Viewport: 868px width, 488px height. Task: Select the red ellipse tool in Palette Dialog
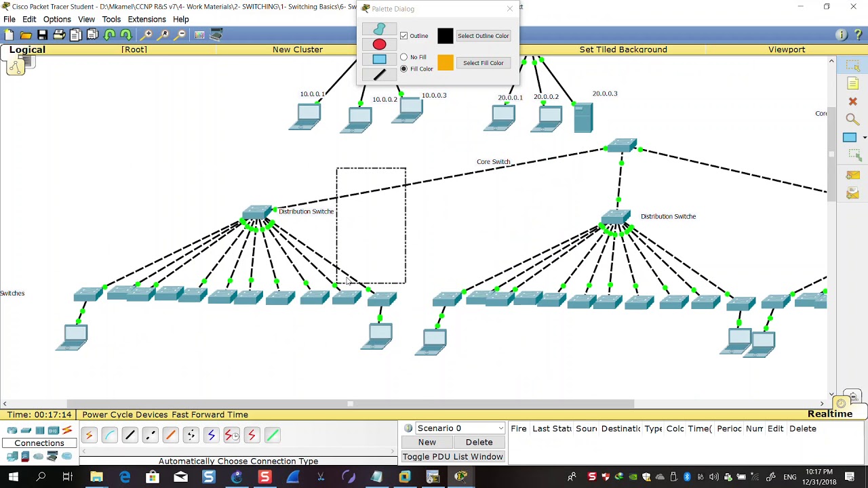point(379,44)
